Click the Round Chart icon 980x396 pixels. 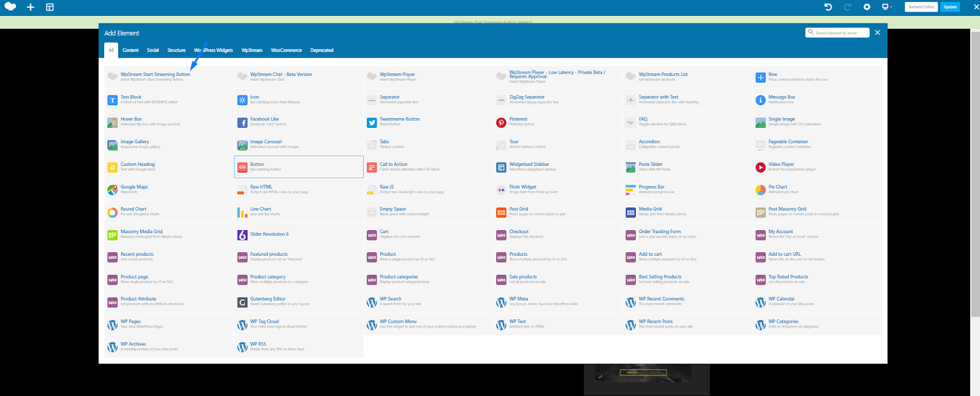(112, 212)
